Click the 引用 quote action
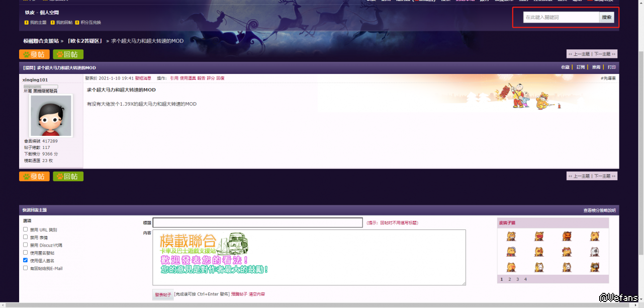Screen dimensions: 644x308 click(174, 79)
